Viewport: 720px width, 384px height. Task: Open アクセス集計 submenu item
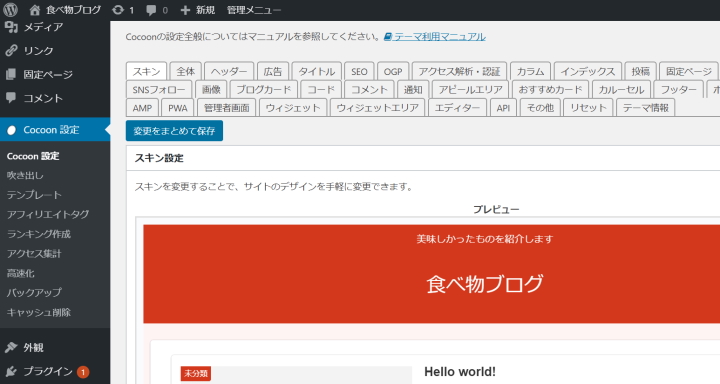34,254
